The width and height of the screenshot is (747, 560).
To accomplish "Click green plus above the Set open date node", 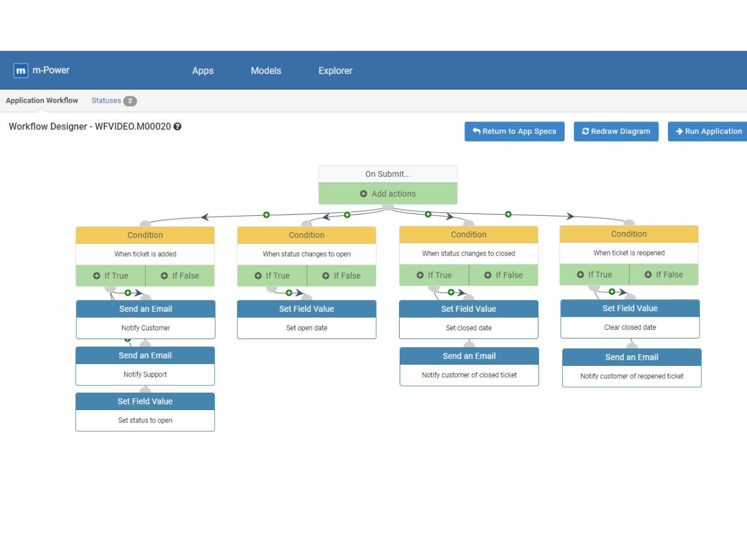I will [x=289, y=292].
